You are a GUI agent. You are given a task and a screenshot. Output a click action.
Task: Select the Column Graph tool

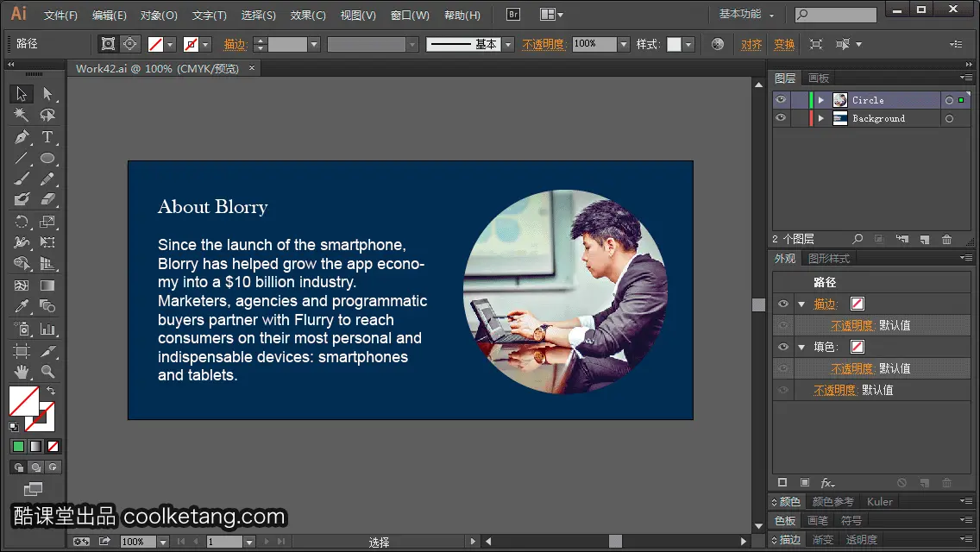coord(47,329)
